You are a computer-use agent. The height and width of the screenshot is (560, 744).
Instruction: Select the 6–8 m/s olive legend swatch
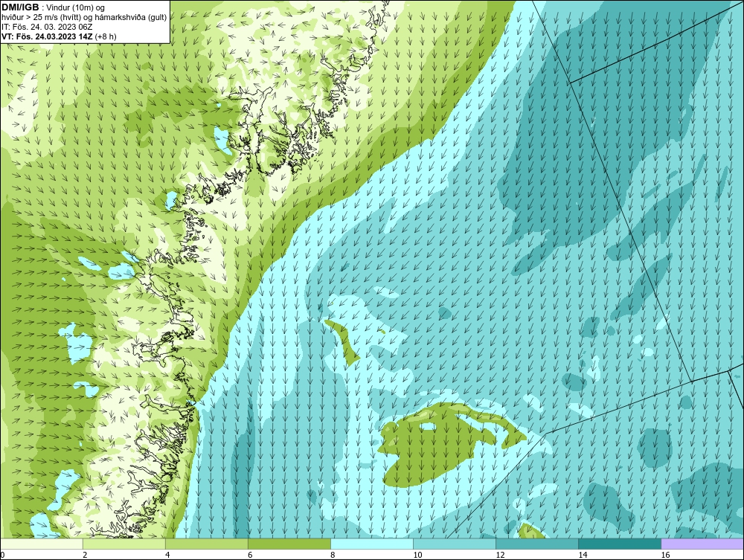(x=289, y=544)
